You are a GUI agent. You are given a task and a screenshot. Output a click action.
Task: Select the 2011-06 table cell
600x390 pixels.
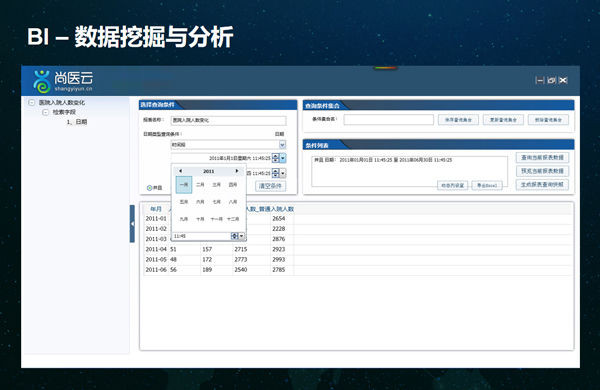(156, 270)
